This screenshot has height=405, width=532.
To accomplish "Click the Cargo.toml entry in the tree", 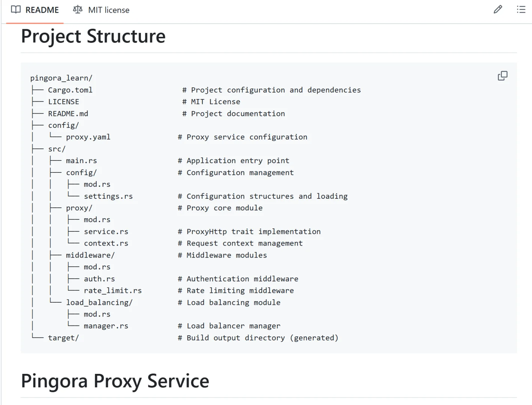I will 70,90.
